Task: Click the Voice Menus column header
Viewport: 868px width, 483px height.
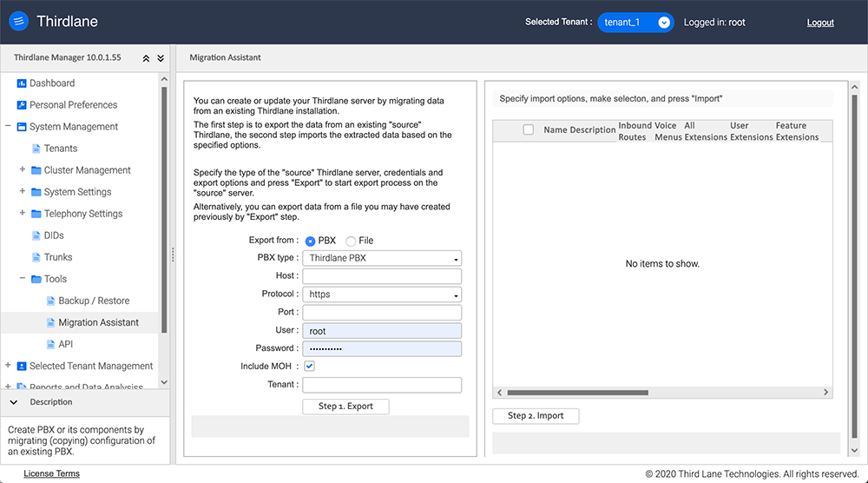Action: click(x=667, y=131)
